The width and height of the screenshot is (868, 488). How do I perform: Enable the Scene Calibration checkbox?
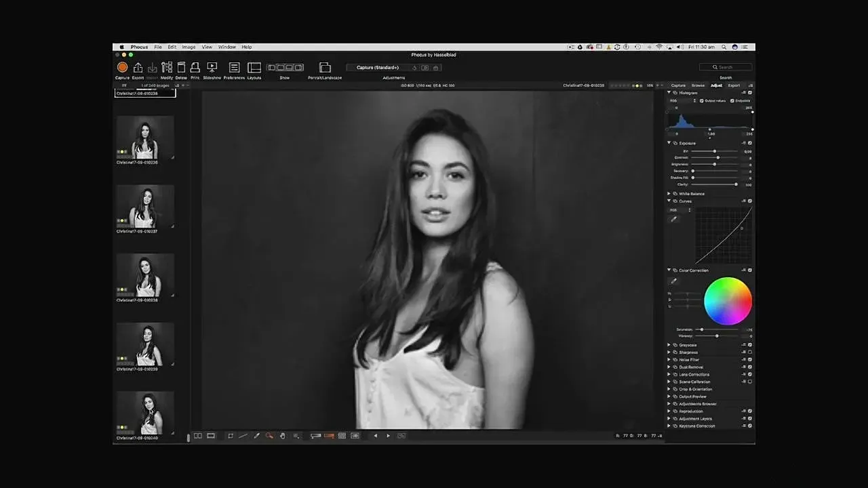point(750,382)
